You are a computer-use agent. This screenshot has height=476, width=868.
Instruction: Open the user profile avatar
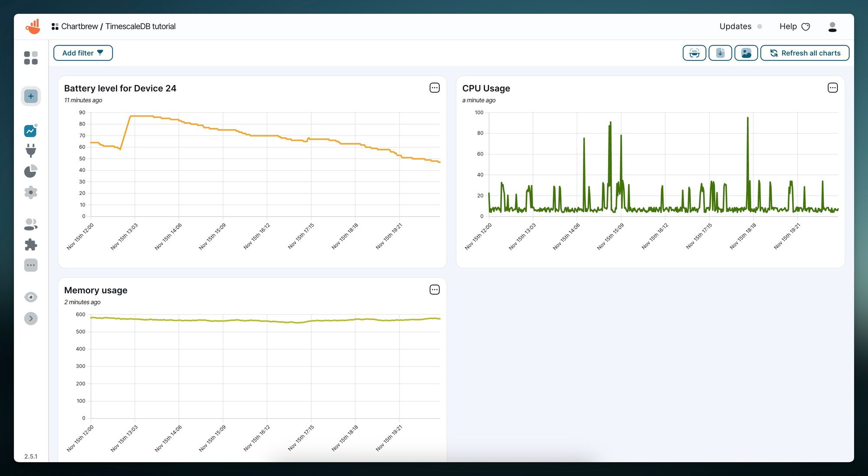coord(832,27)
